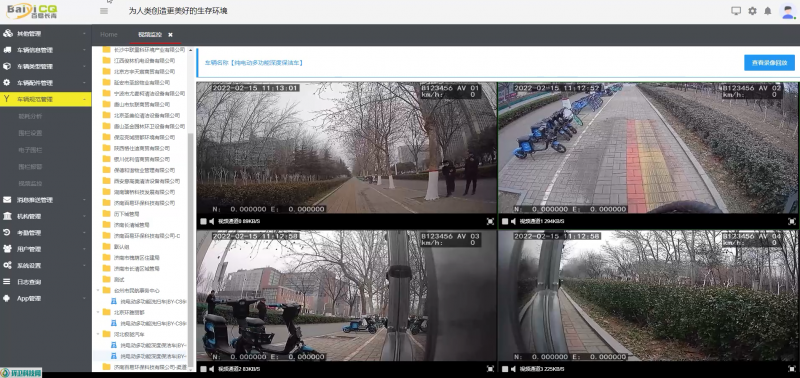Click the blue 查看录像回放 button
Image resolution: width=800 pixels, height=378 pixels.
[x=769, y=63]
